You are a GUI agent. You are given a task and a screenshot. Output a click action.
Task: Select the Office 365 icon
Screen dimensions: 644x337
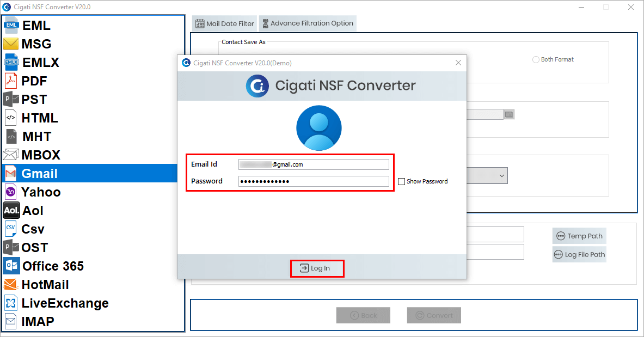point(11,266)
